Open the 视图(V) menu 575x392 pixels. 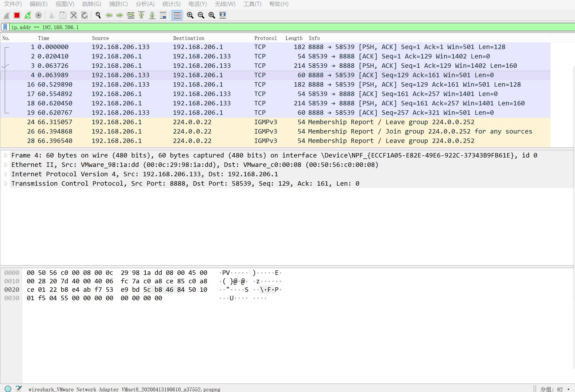tap(65, 4)
